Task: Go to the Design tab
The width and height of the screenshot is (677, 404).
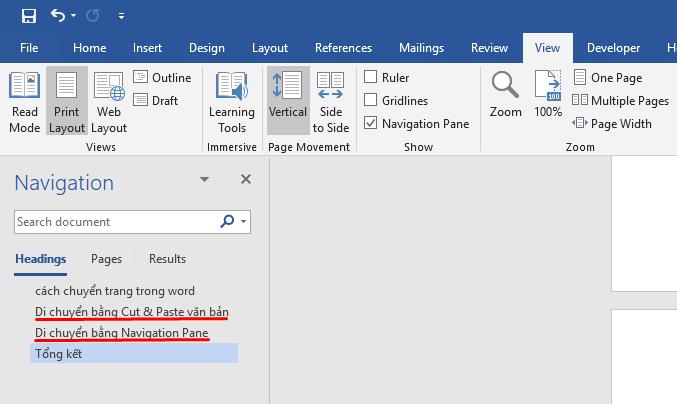Action: pos(206,48)
